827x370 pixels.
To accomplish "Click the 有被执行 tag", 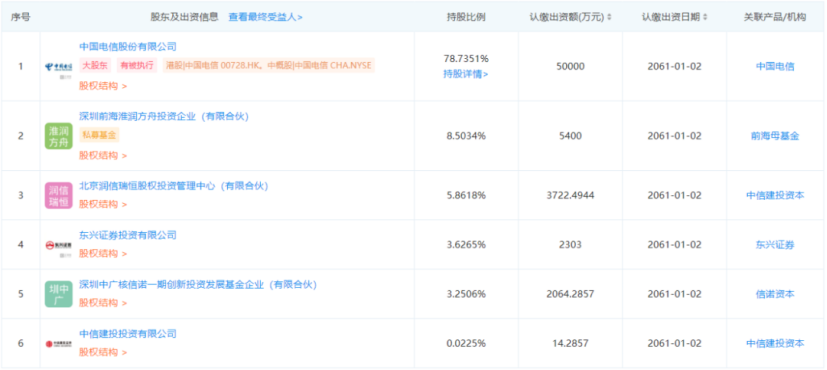I will [137, 65].
